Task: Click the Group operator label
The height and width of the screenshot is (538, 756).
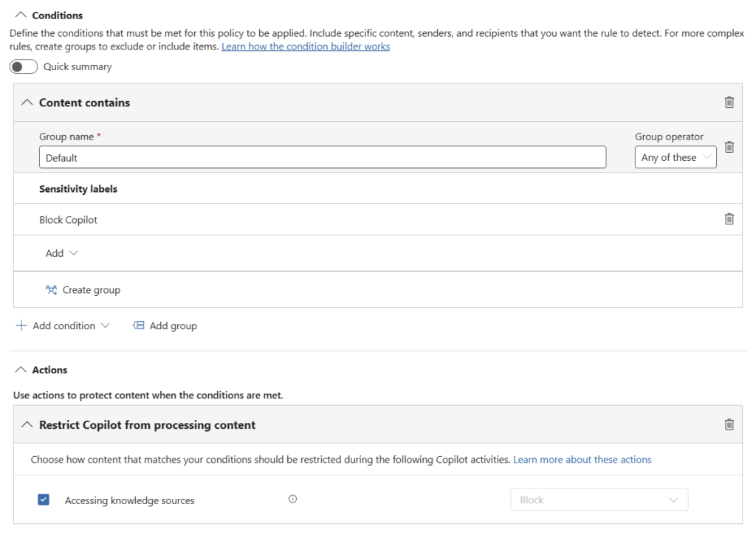Action: 669,137
